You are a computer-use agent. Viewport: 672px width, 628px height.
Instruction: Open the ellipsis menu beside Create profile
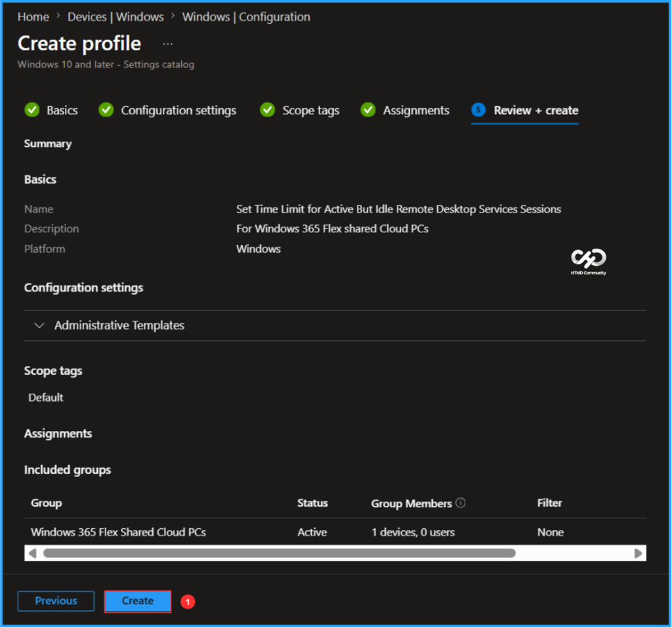(167, 44)
